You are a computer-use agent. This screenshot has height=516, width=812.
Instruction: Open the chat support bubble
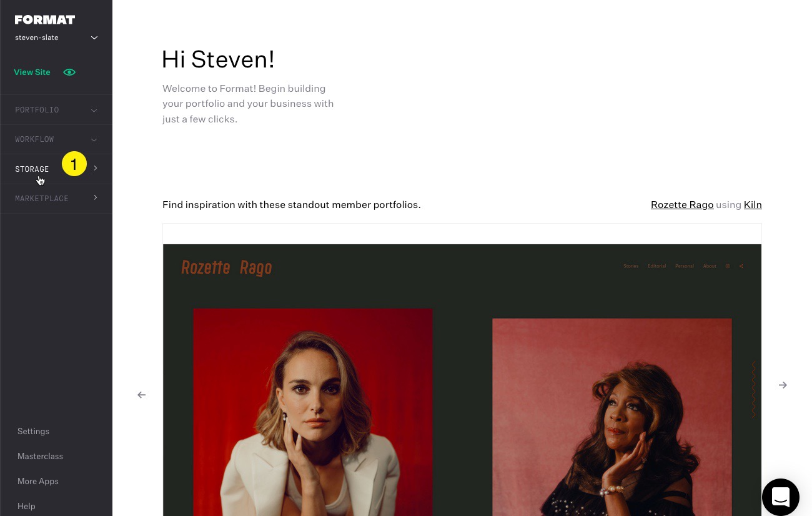pyautogui.click(x=780, y=497)
